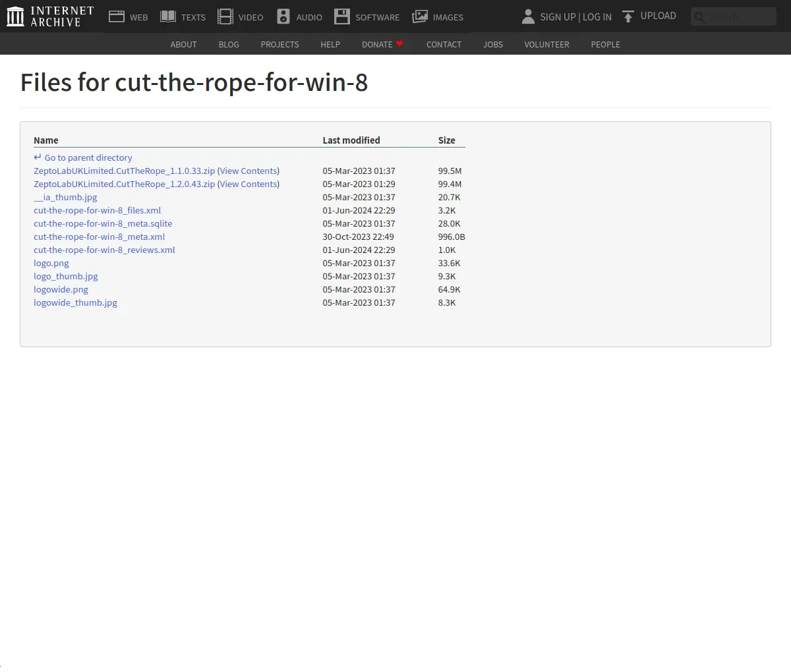This screenshot has height=672, width=791.
Task: Open the About menu item
Action: tap(183, 44)
